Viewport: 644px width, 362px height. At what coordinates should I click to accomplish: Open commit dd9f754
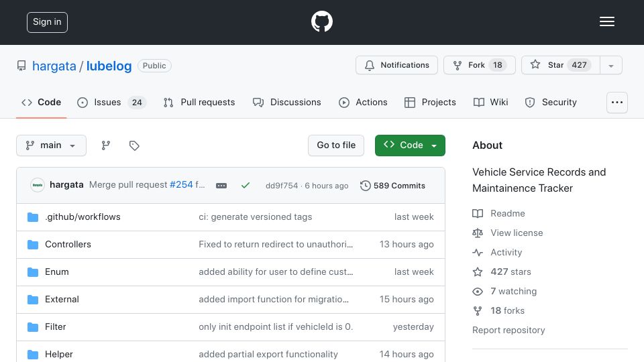282,186
